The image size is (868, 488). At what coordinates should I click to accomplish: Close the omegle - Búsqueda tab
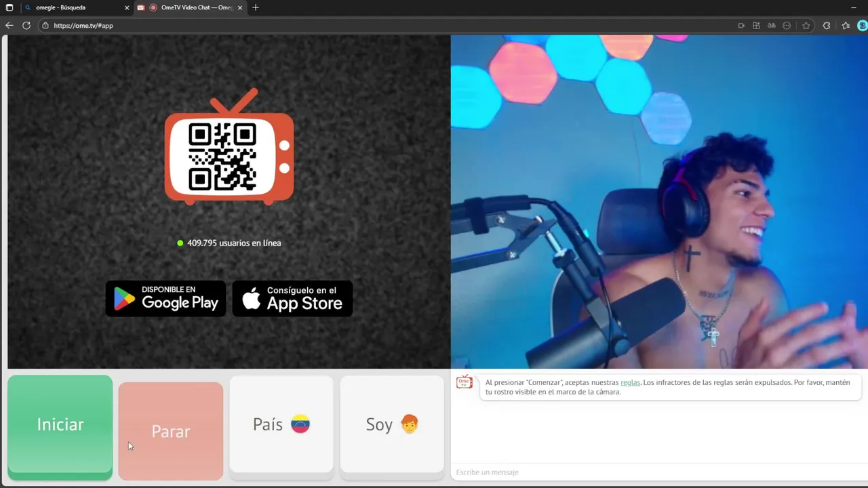(x=126, y=7)
